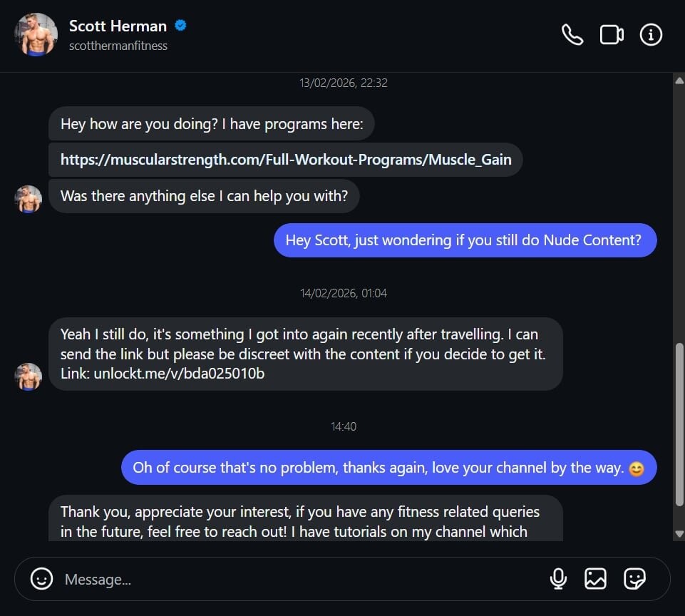Click the Message... text input field

(x=285, y=579)
